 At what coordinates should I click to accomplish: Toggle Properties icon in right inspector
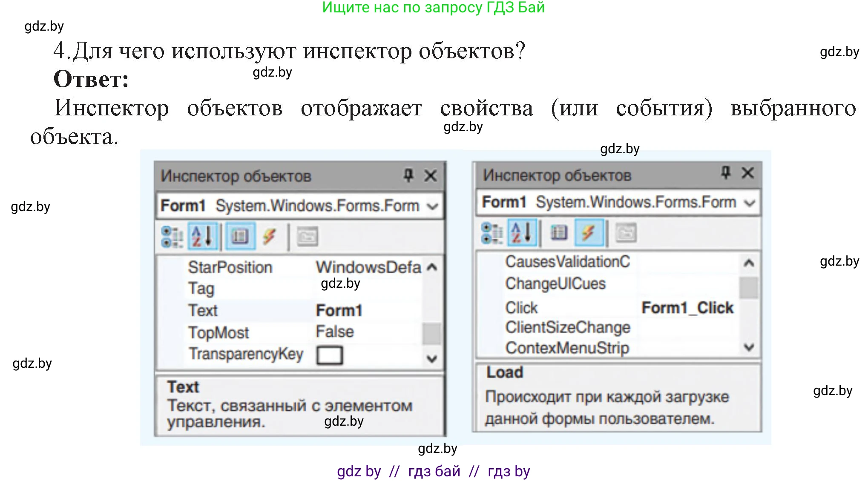click(558, 233)
